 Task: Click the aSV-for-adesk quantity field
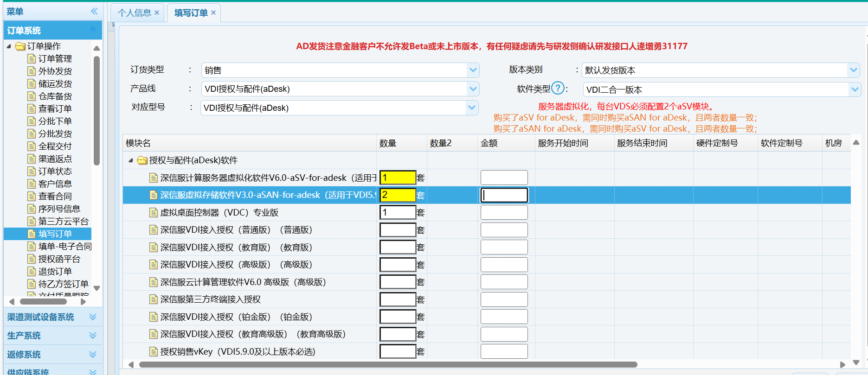tap(398, 178)
